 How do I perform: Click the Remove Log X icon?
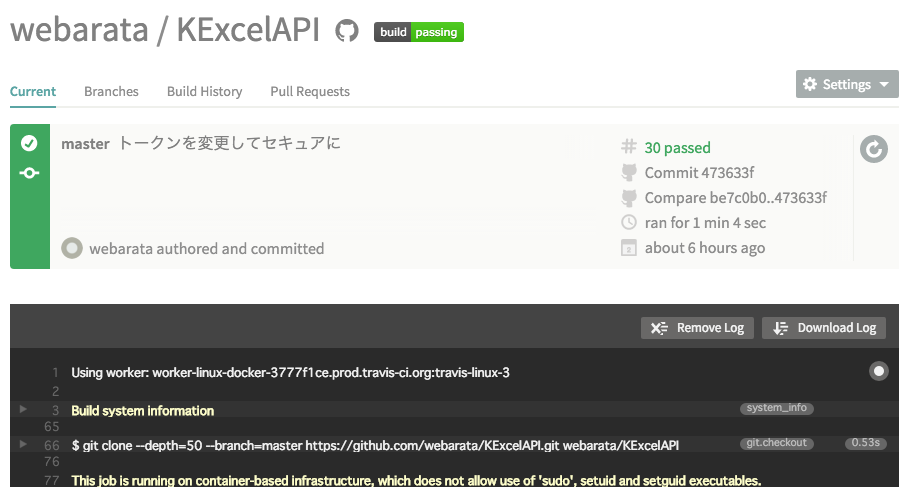point(659,328)
